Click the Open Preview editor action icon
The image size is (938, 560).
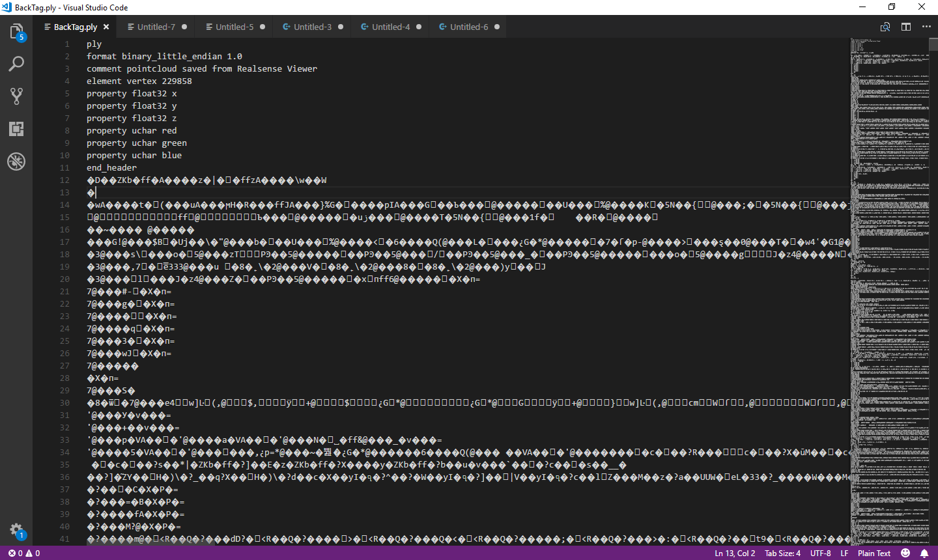pyautogui.click(x=885, y=27)
